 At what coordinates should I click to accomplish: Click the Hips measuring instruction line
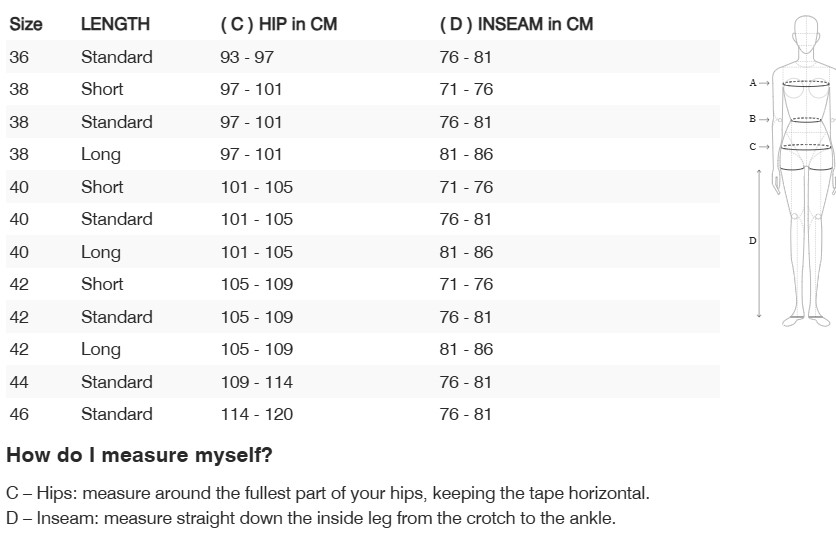click(x=327, y=493)
